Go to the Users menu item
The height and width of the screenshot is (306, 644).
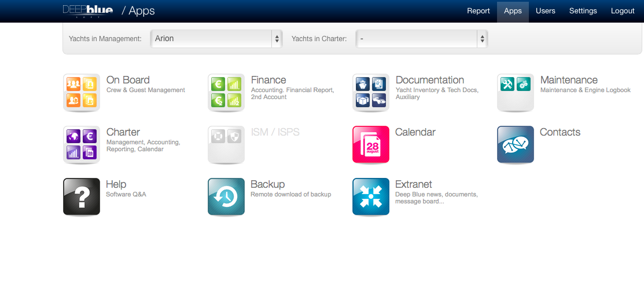(545, 11)
